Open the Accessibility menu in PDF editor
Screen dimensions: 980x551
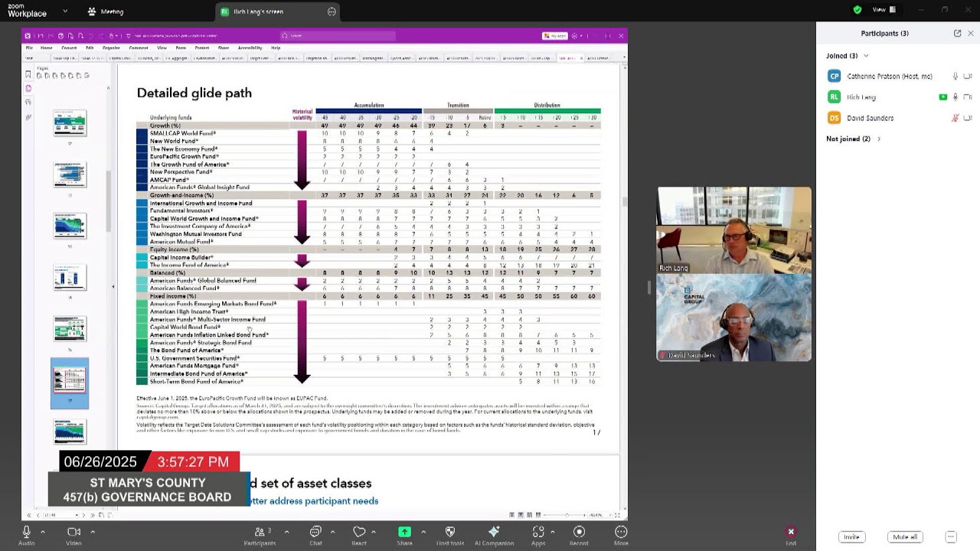tap(250, 47)
